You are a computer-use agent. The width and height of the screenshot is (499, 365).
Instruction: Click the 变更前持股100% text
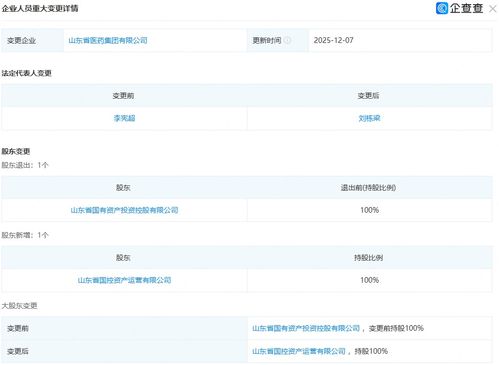[396, 328]
